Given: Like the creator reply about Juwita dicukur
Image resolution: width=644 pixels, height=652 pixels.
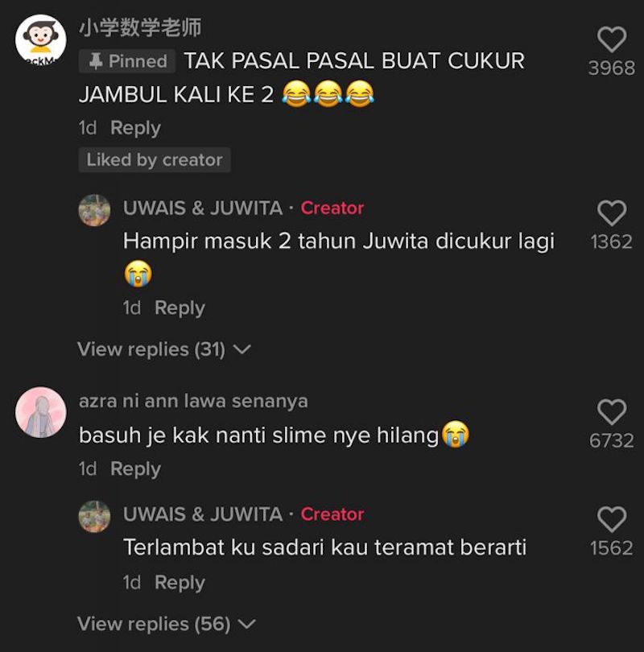Looking at the screenshot, I should (x=612, y=213).
